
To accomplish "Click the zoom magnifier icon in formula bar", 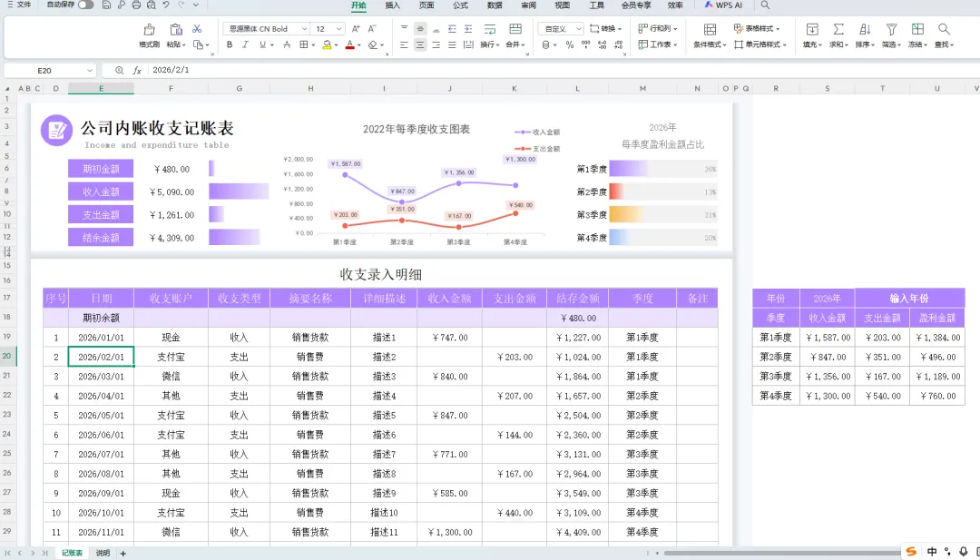I will pyautogui.click(x=120, y=71).
